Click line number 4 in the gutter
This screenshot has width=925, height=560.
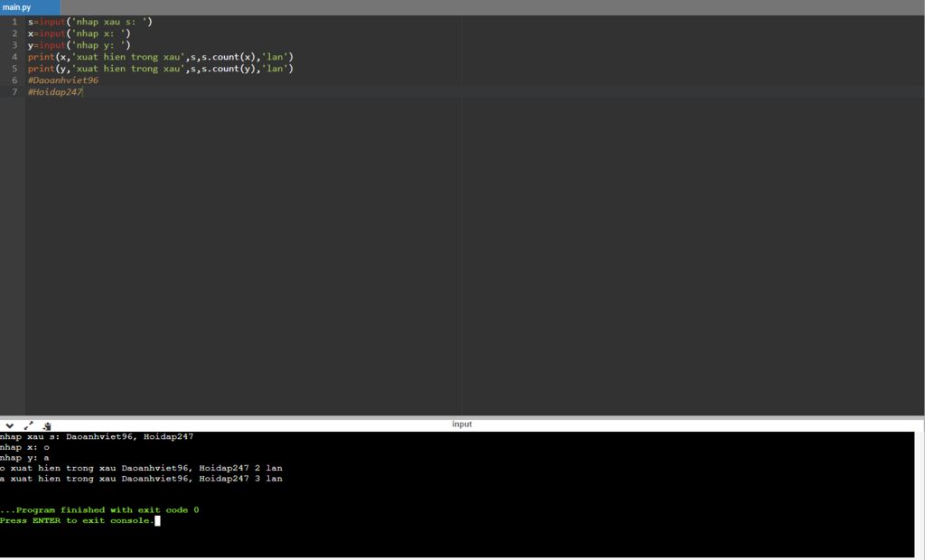(14, 57)
